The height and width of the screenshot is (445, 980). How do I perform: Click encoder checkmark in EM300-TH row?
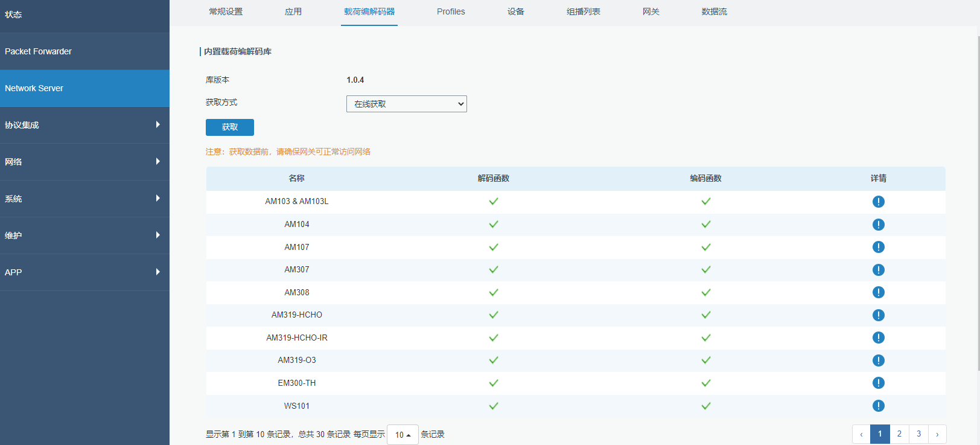coord(706,383)
